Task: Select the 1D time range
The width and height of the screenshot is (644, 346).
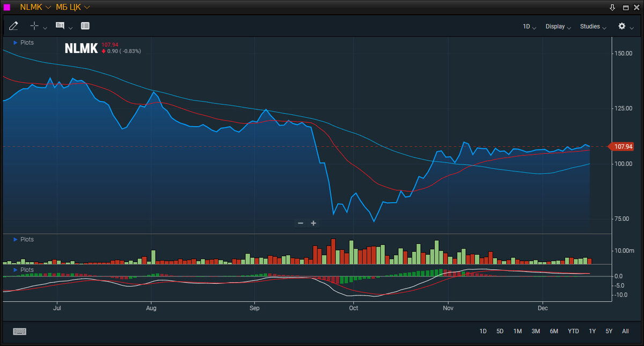Action: [483, 331]
